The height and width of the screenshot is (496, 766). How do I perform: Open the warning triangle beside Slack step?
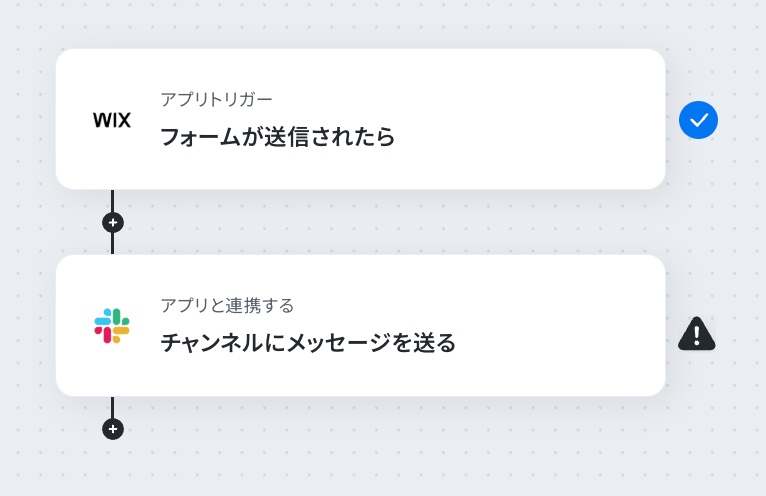(697, 334)
